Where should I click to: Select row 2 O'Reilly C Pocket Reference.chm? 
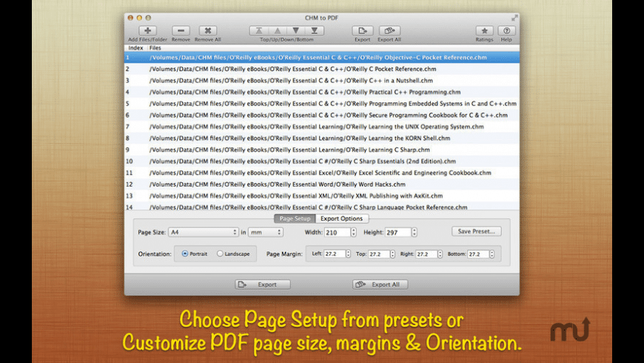321,69
